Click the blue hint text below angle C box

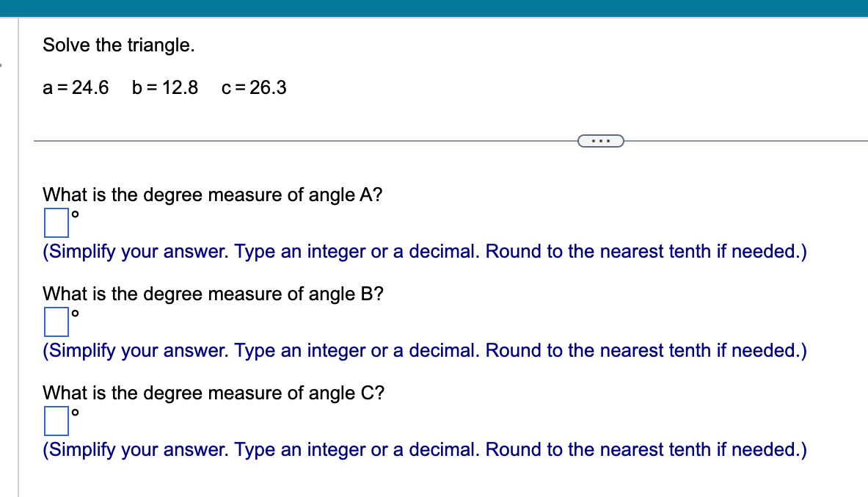click(x=424, y=449)
